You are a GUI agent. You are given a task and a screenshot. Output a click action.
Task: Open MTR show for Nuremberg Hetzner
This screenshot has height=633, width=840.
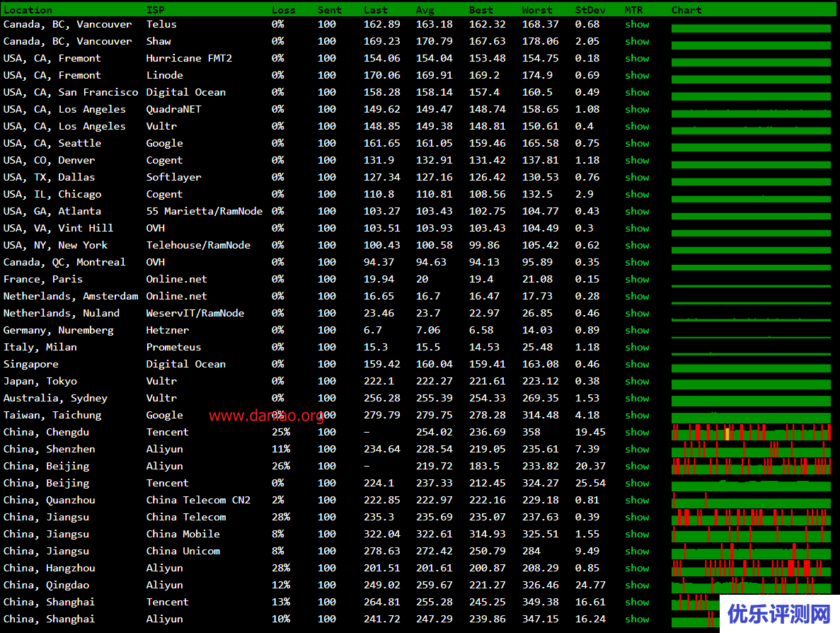[637, 330]
